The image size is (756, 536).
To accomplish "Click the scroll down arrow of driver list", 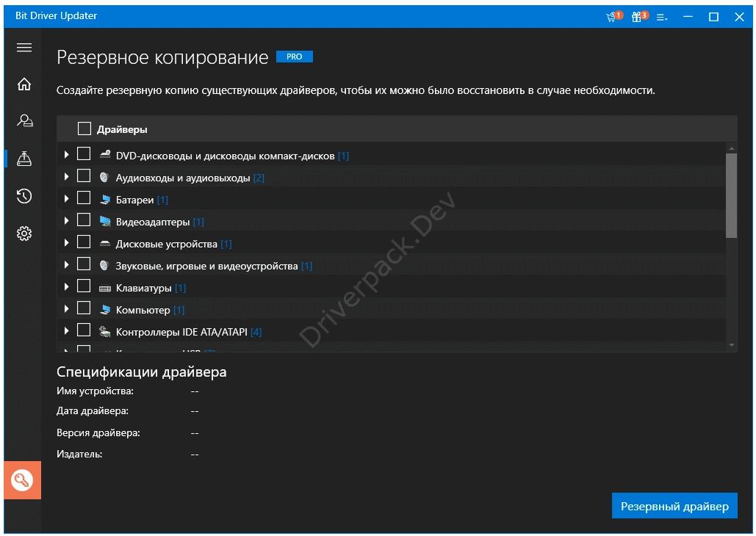I will 732,344.
